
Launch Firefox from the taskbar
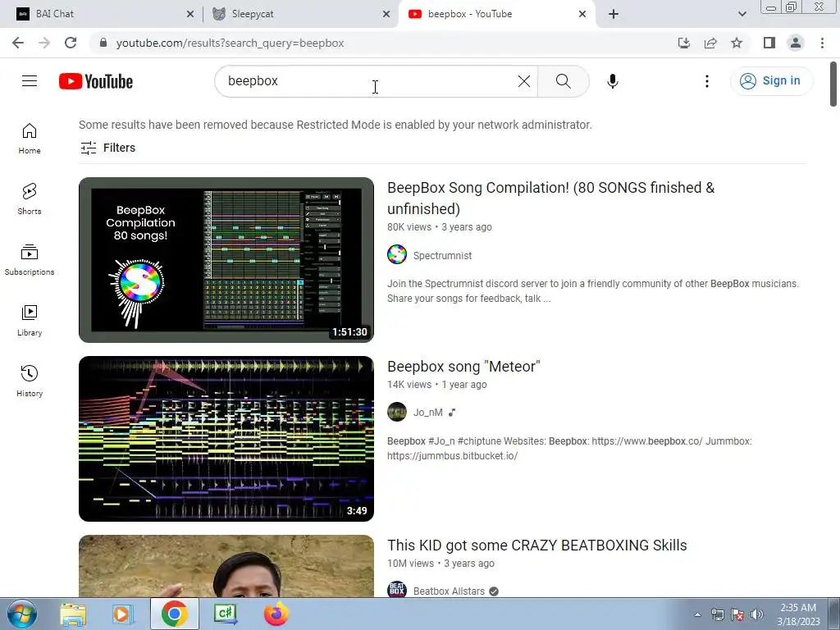pos(276,614)
